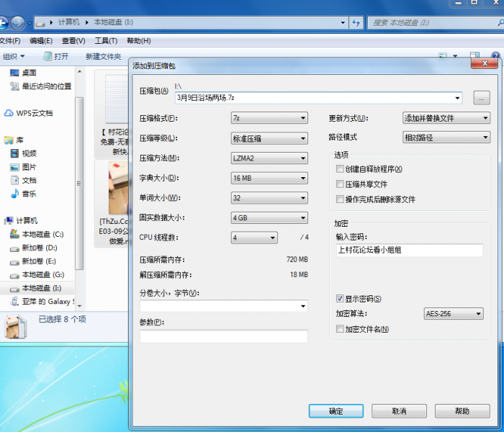Uncheck the 显示密码 checkbox

[x=340, y=299]
